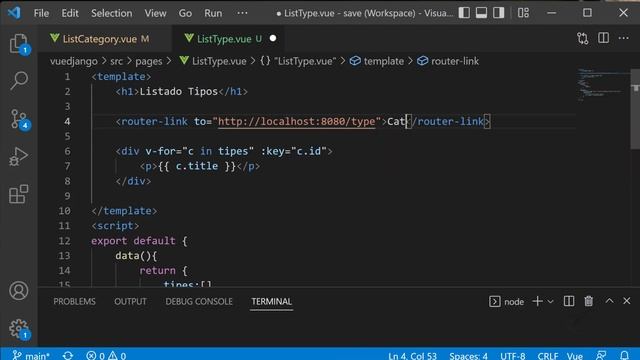Open notifications bell in status bar
Screen dimensions: 640x360
pyautogui.click(x=624, y=355)
